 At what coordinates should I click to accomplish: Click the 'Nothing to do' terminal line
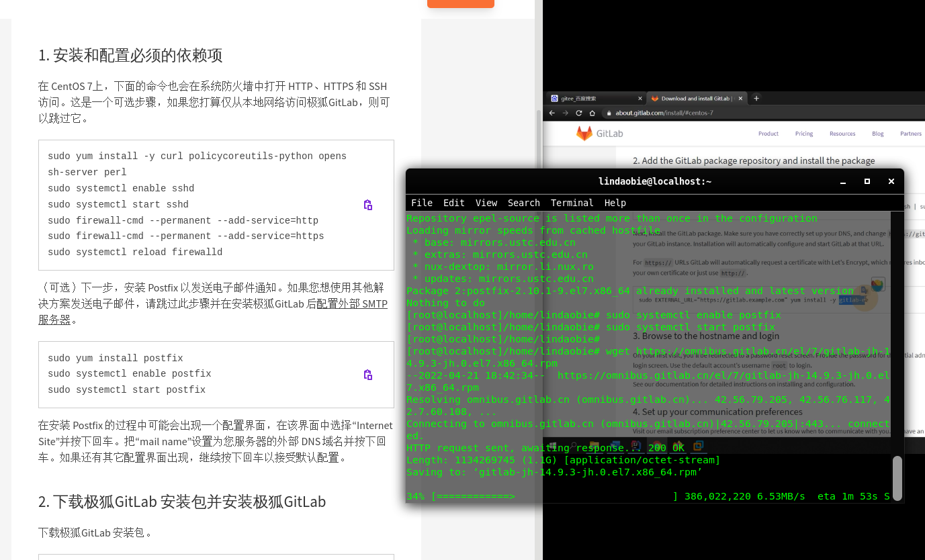point(445,303)
